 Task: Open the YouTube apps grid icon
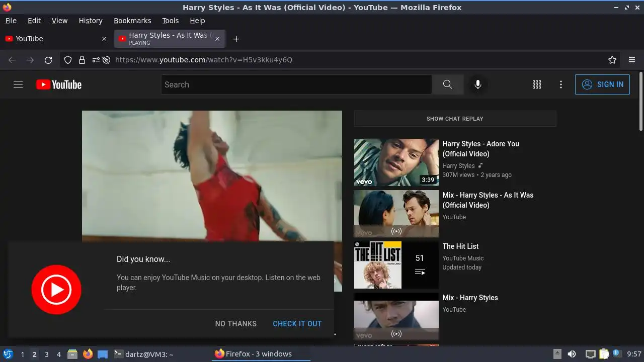537,84
